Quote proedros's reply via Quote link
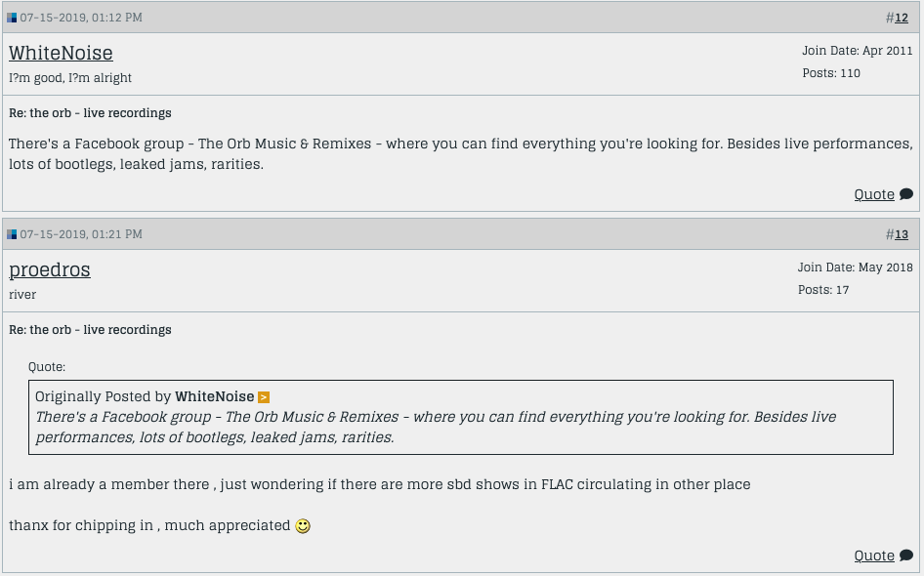 tap(874, 555)
